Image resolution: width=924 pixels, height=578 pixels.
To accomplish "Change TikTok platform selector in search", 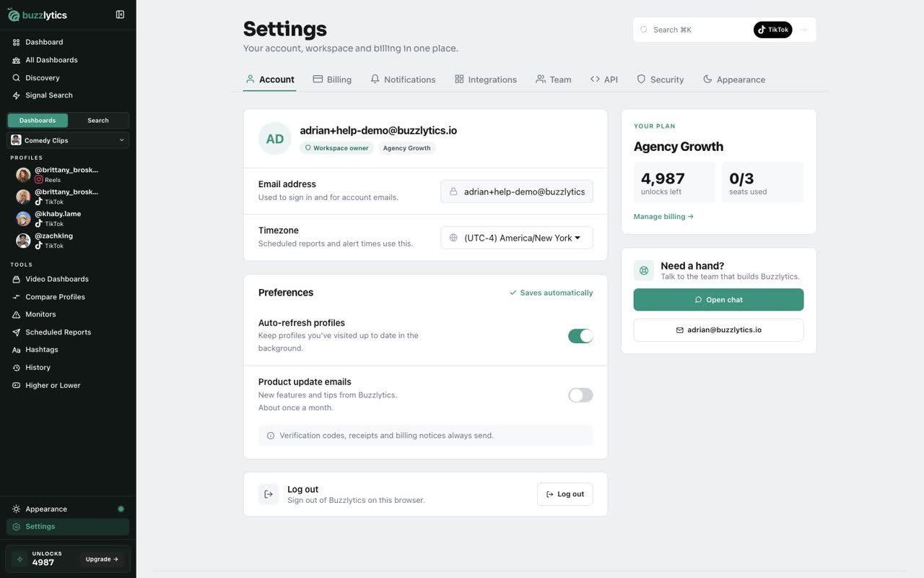I will click(x=773, y=30).
